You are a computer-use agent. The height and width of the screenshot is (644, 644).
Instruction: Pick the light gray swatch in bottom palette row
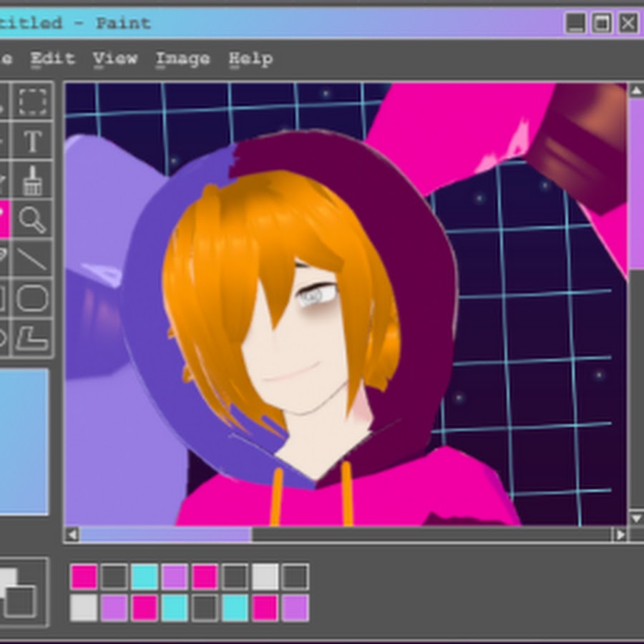84,608
